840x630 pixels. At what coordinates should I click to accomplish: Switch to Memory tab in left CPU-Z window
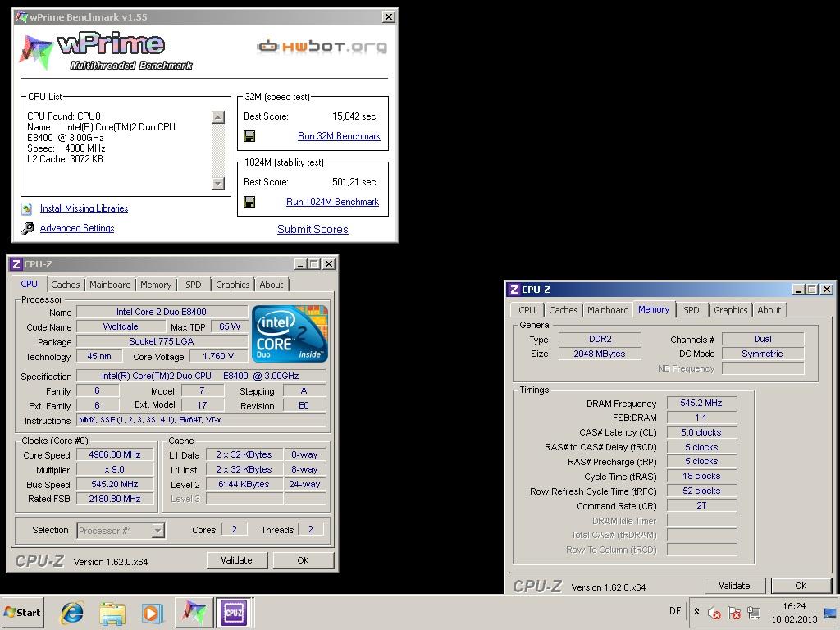pyautogui.click(x=156, y=285)
